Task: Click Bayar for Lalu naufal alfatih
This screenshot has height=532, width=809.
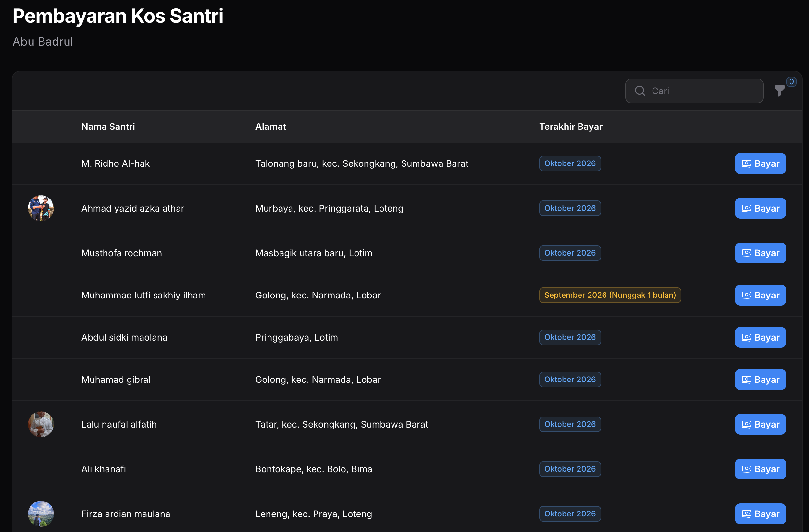Action: tap(760, 424)
